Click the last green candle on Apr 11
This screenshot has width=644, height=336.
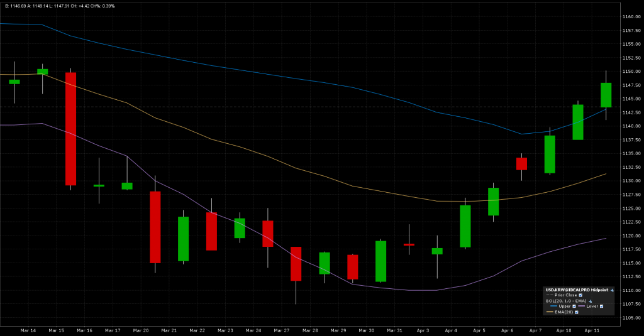606,95
